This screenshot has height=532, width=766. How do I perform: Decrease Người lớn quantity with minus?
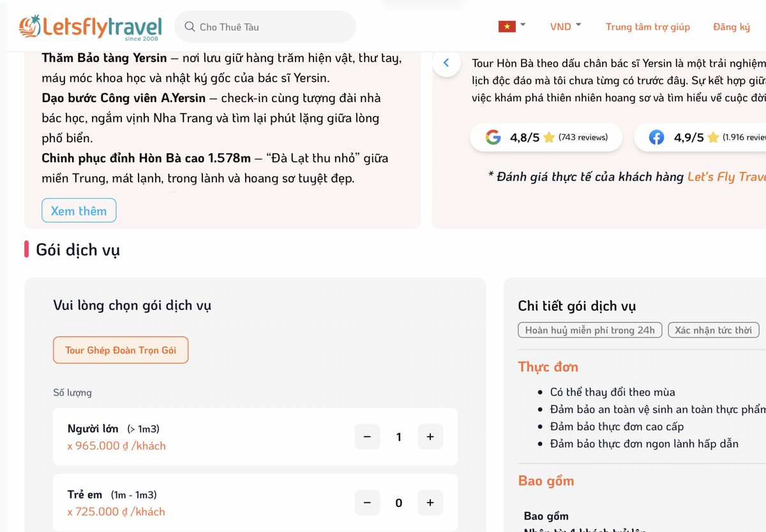(x=367, y=437)
